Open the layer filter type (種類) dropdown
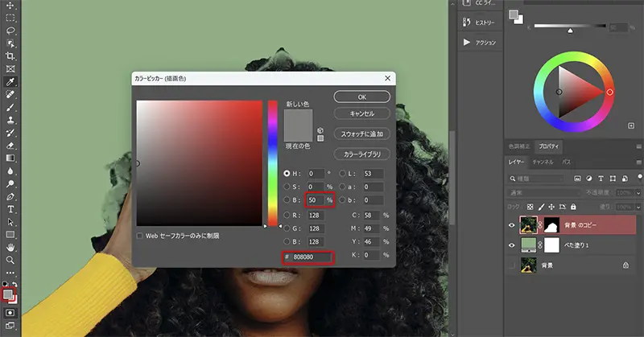This screenshot has height=337, width=644. pos(536,179)
